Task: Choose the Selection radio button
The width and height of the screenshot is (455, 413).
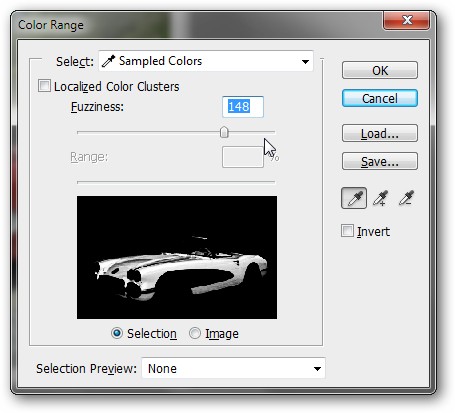Action: [x=117, y=333]
